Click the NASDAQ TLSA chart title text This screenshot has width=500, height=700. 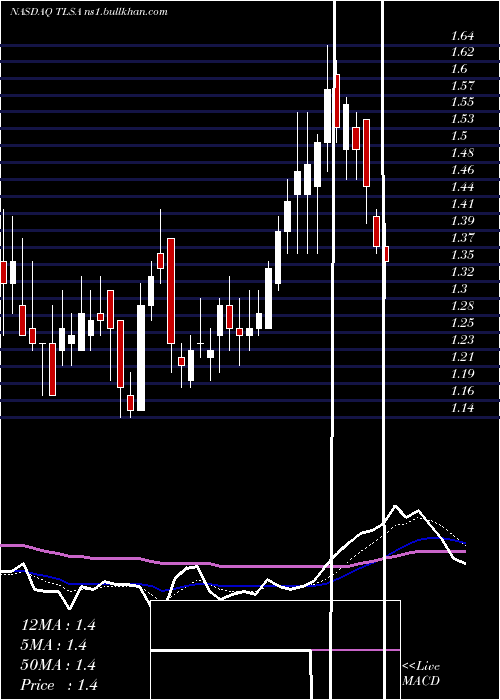tap(88, 12)
